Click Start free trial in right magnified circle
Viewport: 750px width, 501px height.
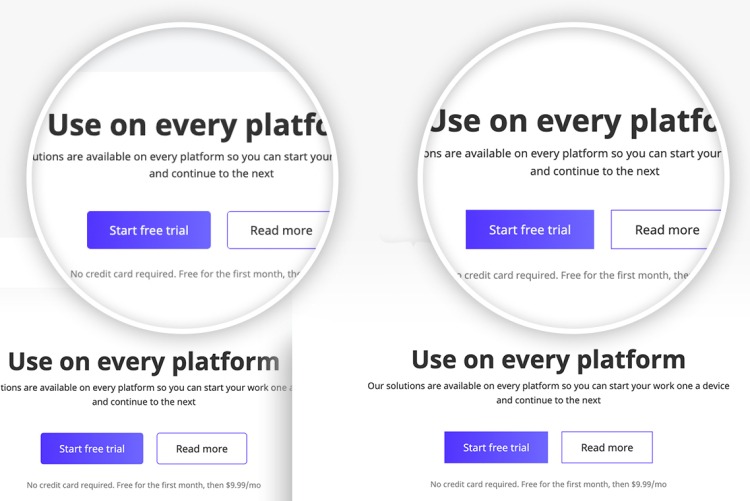tap(530, 230)
